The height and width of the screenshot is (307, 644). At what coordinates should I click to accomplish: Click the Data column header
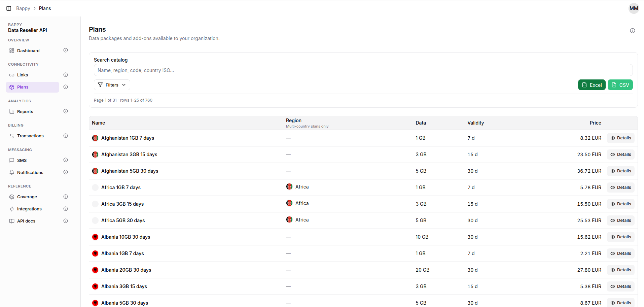pyautogui.click(x=421, y=123)
